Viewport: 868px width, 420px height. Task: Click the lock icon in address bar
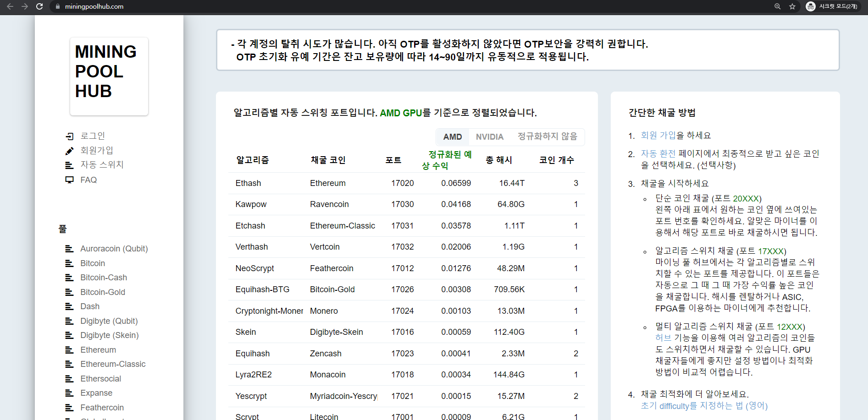[58, 6]
